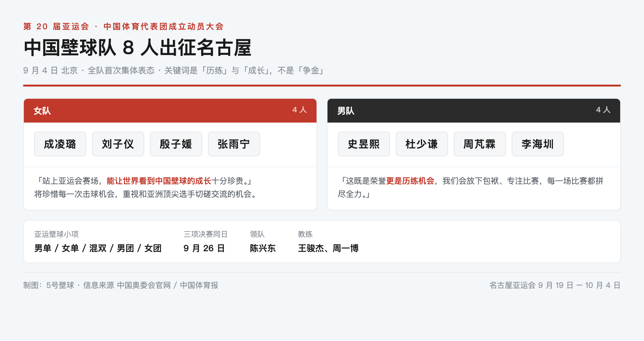Viewport: 644px width, 341px height.
Task: Click the 4 人 count in 女队 header
Action: pos(299,110)
